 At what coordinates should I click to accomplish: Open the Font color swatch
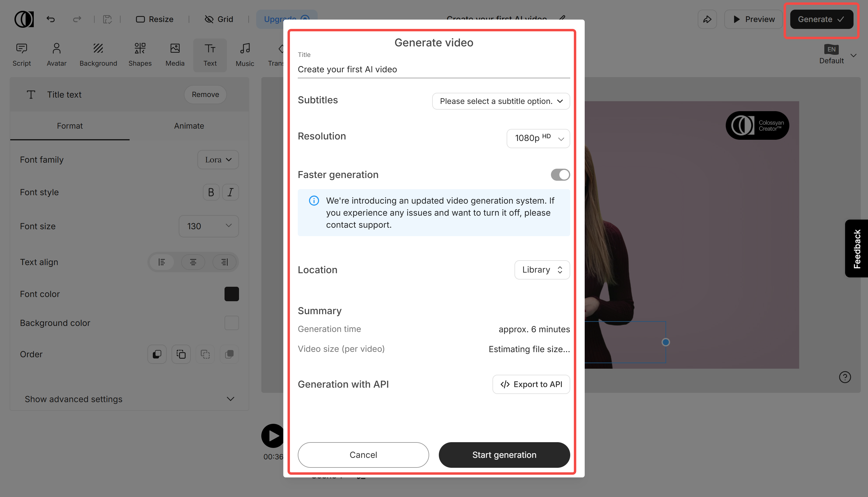point(231,294)
